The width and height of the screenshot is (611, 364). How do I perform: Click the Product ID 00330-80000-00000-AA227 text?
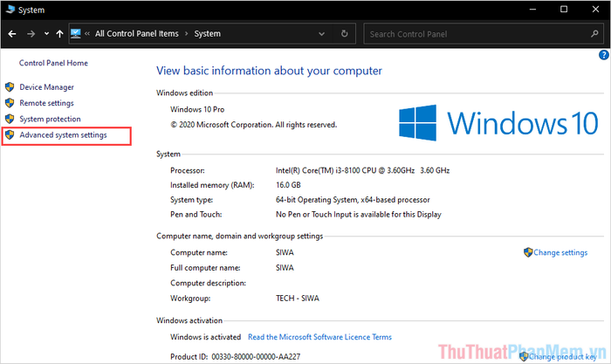pos(236,357)
